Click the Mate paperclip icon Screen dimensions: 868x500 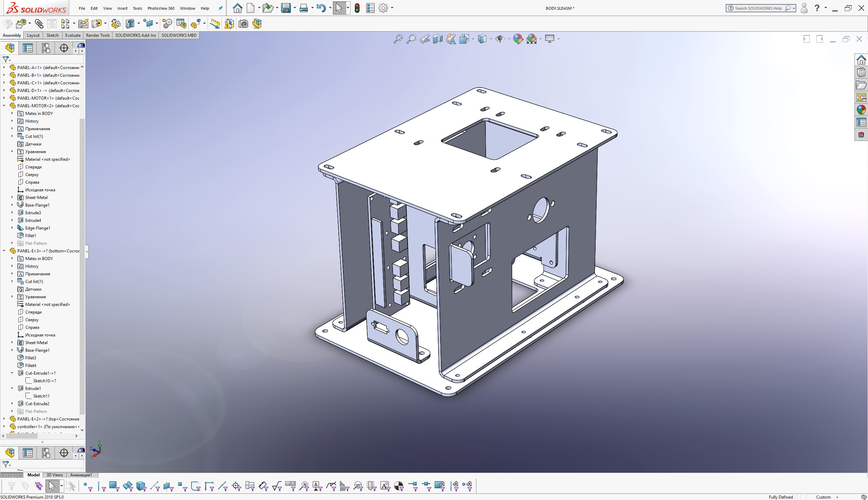(x=39, y=24)
